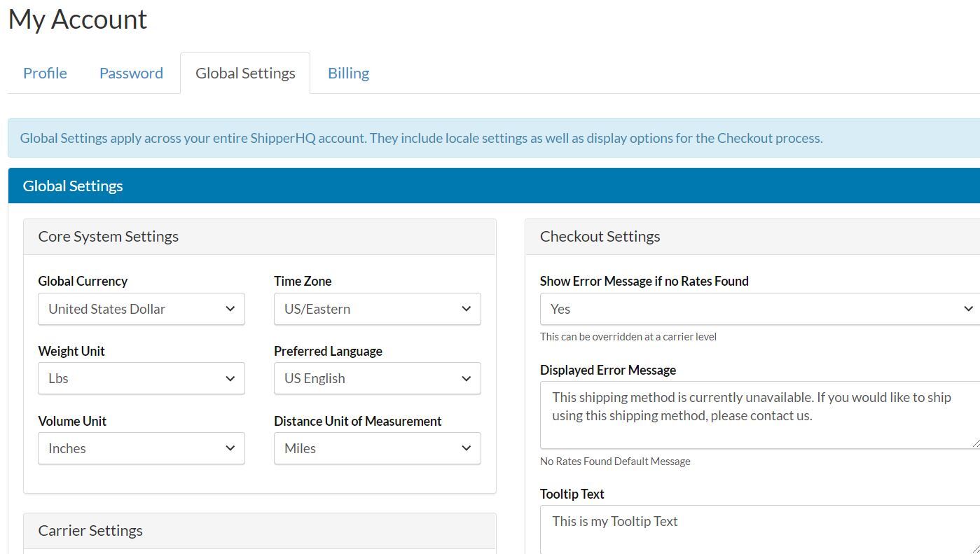Choose the Distance Unit of Measurement dropdown

[377, 448]
